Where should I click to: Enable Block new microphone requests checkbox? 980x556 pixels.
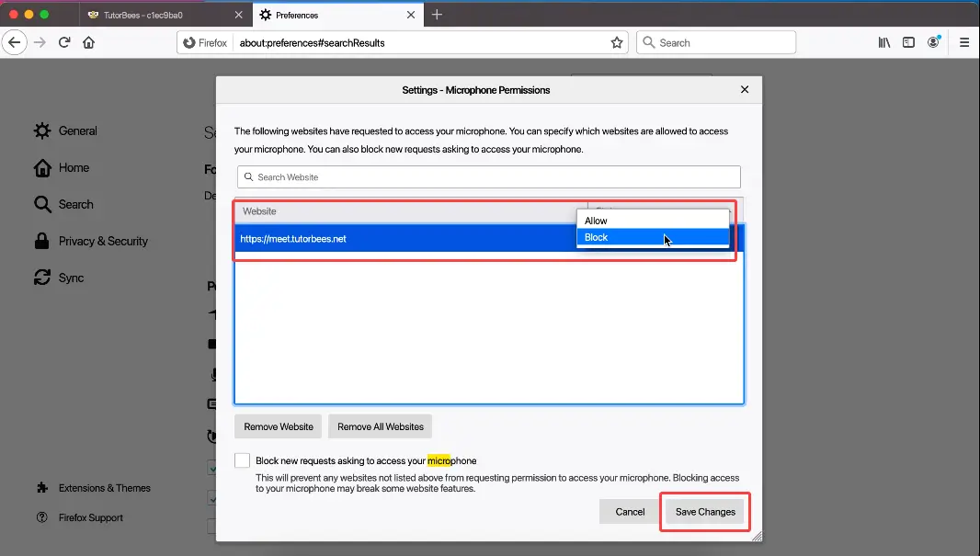[x=242, y=460]
